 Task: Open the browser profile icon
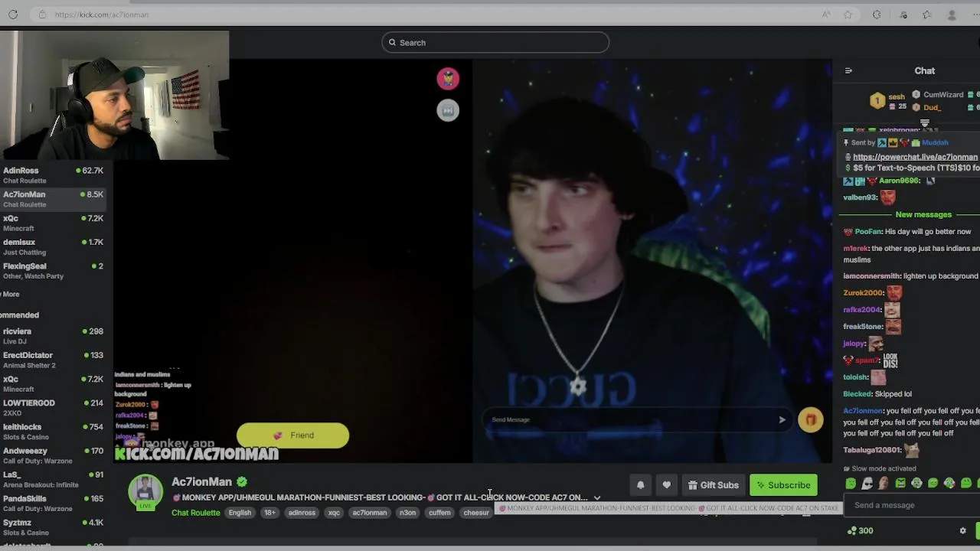tap(952, 15)
